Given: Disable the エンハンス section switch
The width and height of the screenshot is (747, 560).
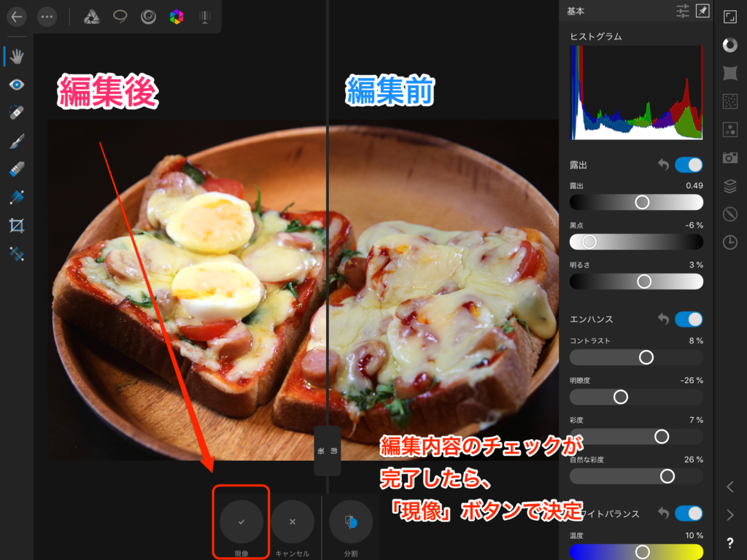Looking at the screenshot, I should click(x=689, y=319).
